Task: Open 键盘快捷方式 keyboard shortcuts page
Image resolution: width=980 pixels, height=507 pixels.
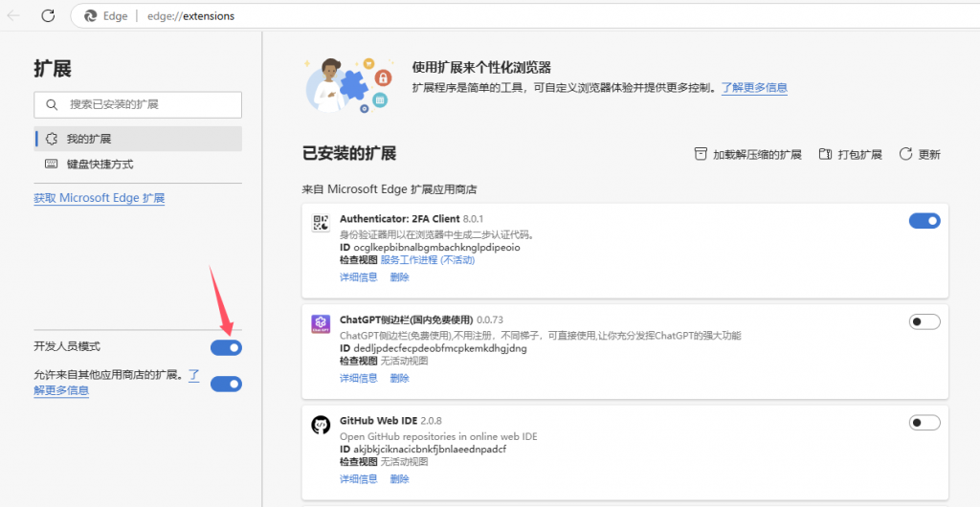Action: tap(100, 165)
